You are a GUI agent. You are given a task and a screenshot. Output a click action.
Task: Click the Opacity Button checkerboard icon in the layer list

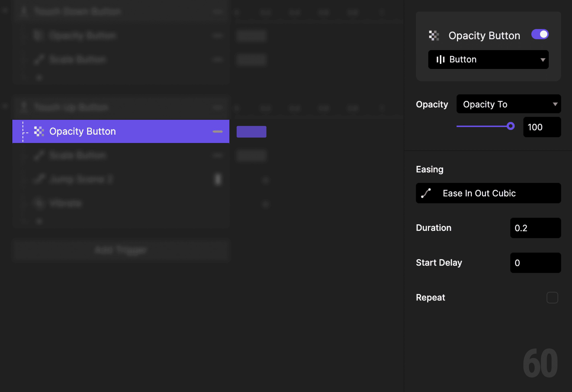(39, 131)
